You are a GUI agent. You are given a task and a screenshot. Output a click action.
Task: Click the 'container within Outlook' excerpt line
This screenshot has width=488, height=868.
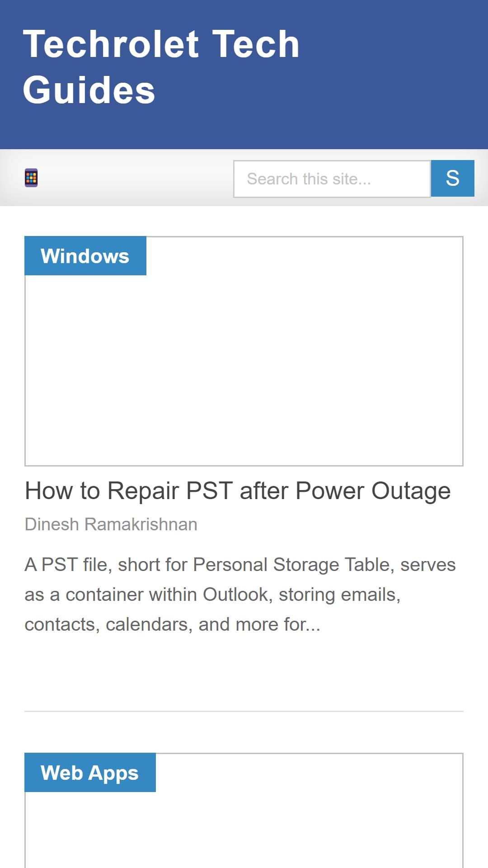point(212,594)
